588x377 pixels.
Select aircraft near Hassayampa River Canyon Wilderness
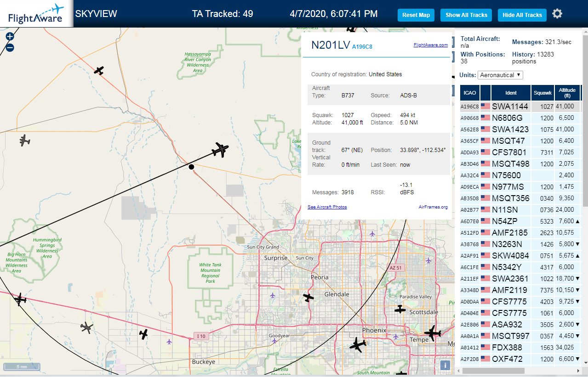point(99,70)
